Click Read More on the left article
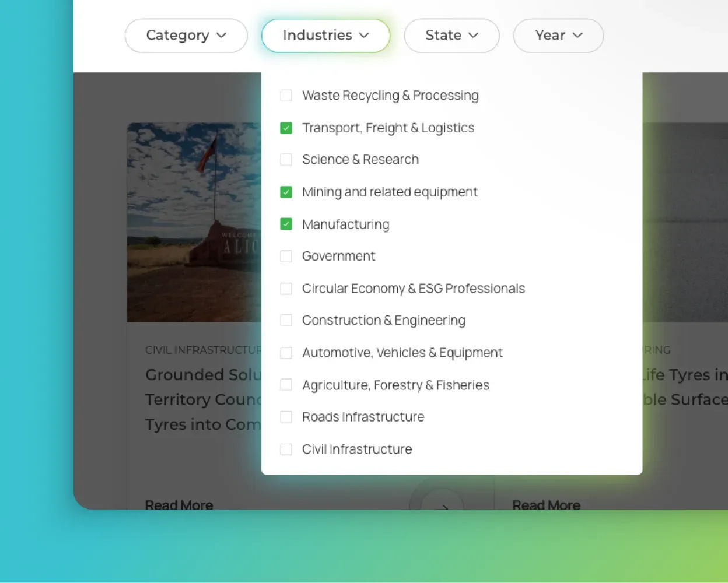This screenshot has width=728, height=583. click(x=178, y=504)
